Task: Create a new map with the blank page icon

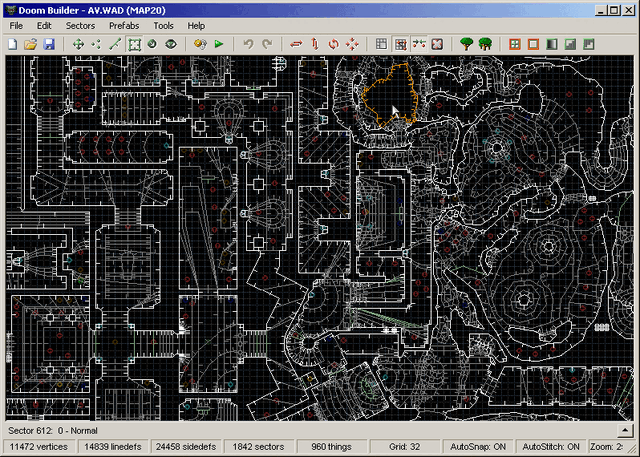Action: [13, 44]
